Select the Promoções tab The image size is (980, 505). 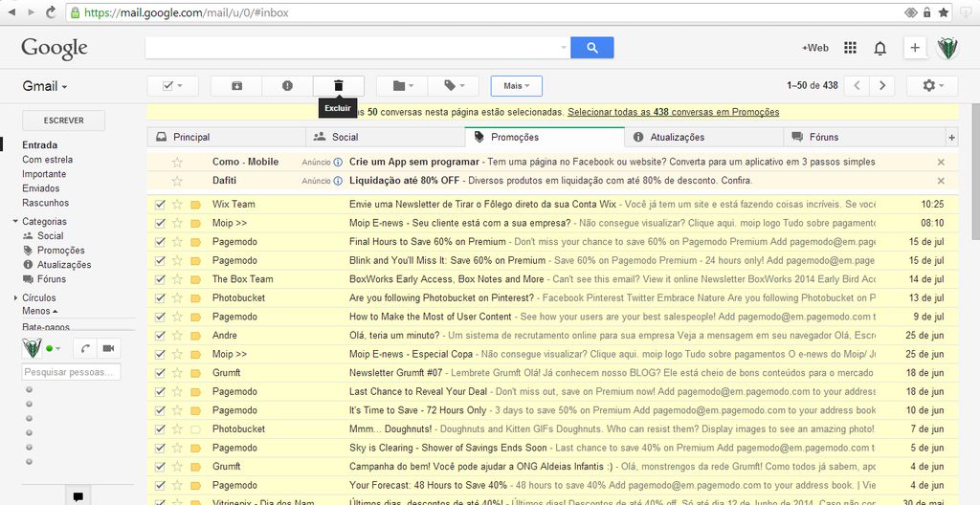click(545, 137)
